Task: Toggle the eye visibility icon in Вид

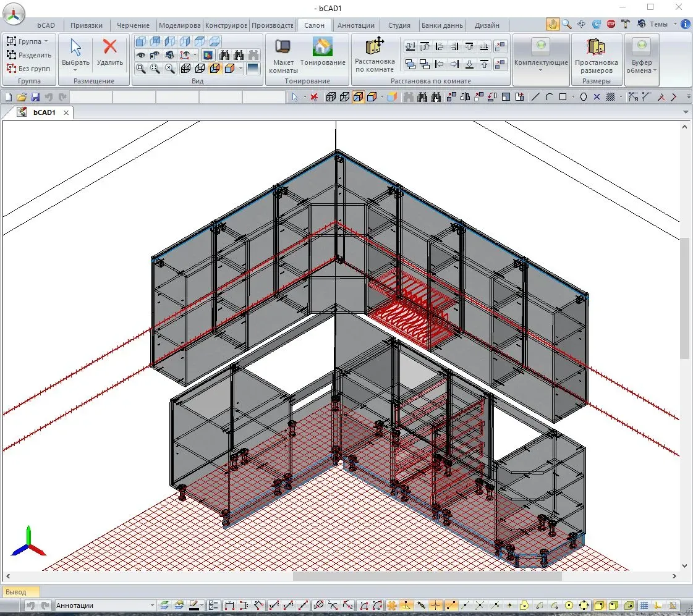Action: 141,55
